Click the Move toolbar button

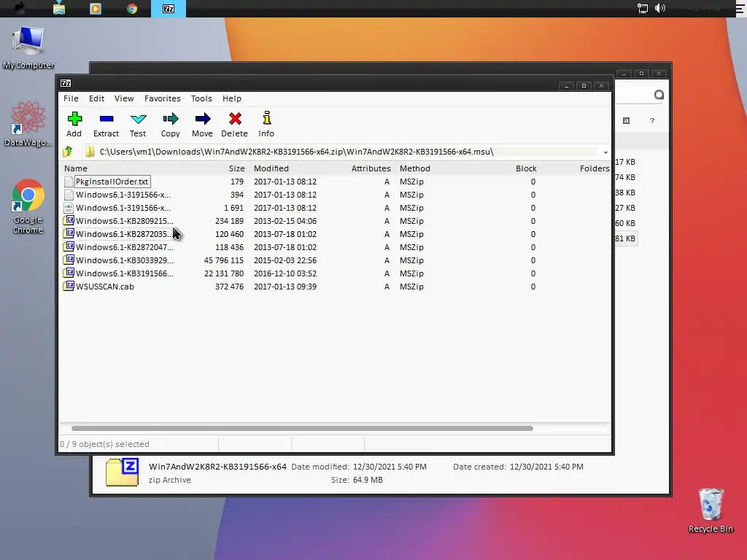203,124
